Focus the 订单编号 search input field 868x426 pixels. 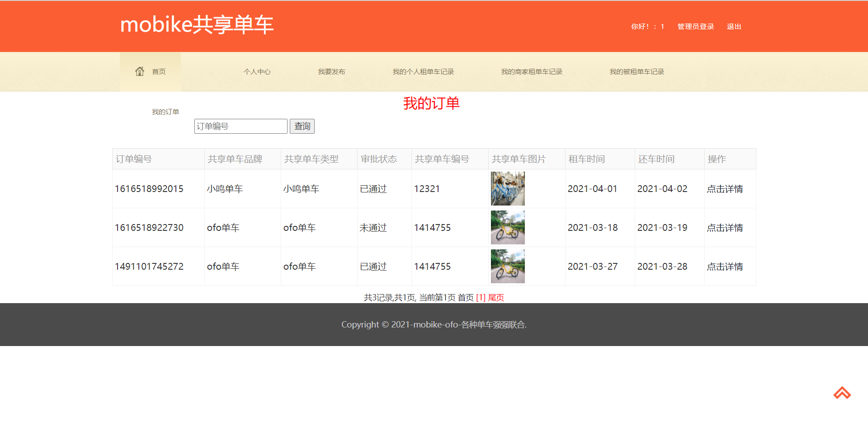pos(241,126)
